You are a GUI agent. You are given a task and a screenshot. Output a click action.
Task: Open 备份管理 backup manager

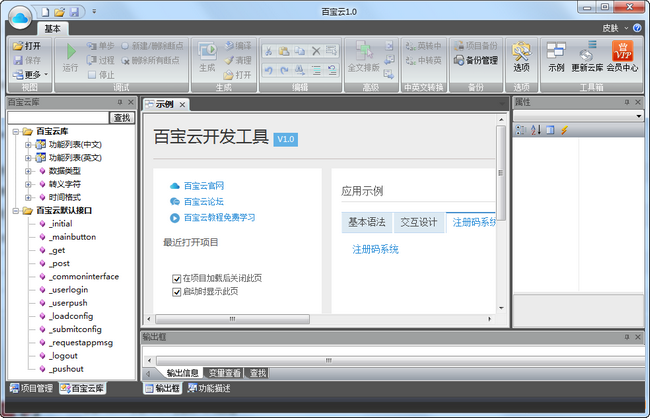(475, 60)
